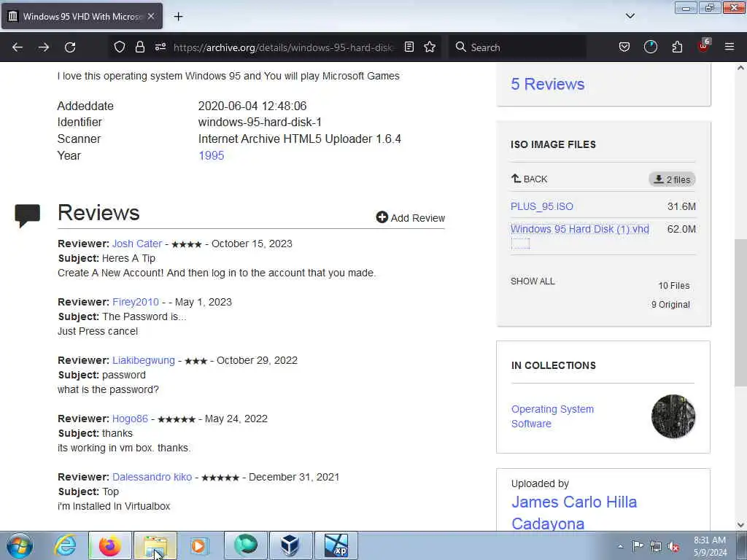View site security padlock icon
Viewport: 747px width, 560px height.
[139, 47]
